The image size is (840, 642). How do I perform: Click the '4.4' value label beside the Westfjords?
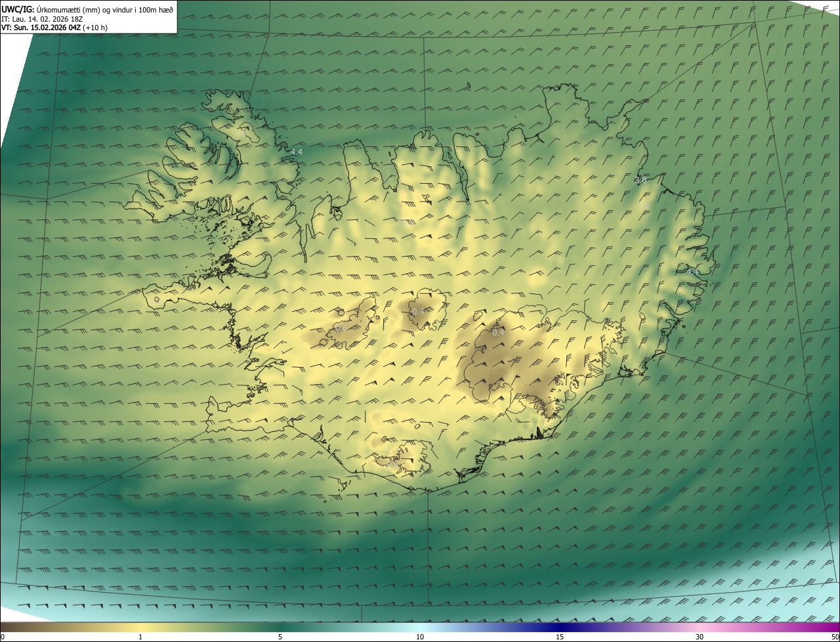pyautogui.click(x=297, y=152)
